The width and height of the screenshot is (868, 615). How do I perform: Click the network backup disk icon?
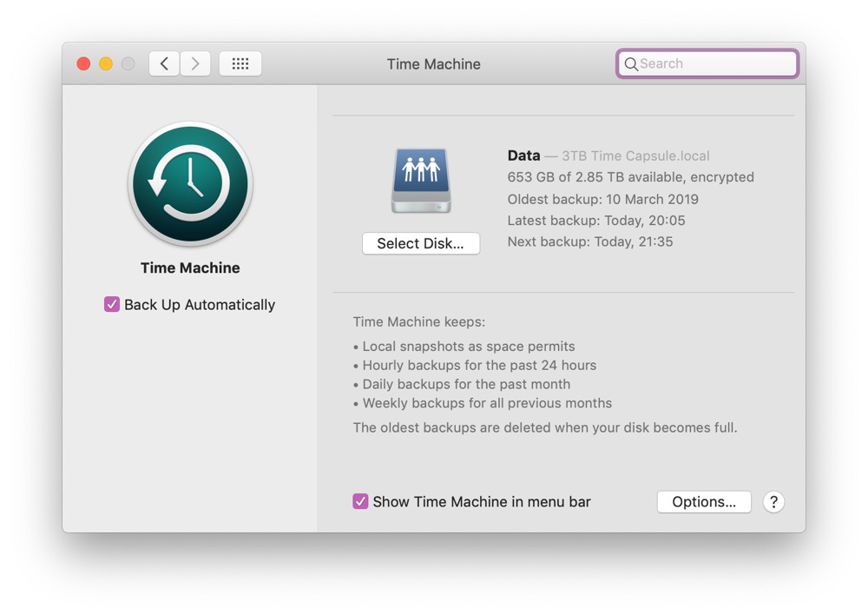(x=421, y=181)
